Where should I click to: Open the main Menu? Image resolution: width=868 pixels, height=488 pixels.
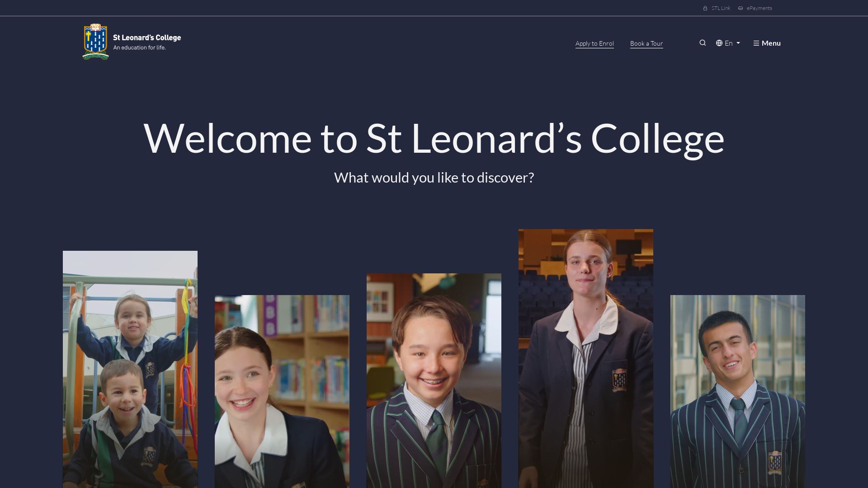tap(767, 43)
